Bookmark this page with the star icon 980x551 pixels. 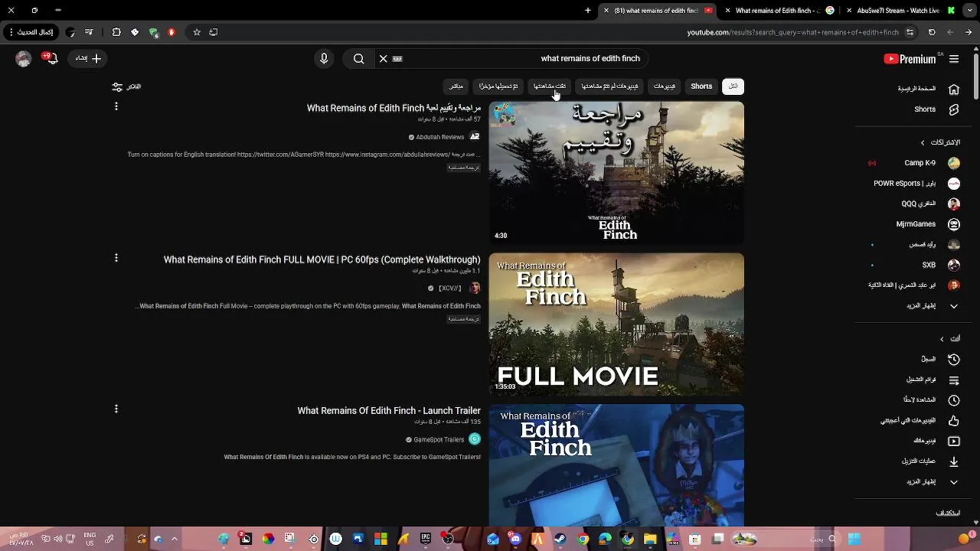tap(197, 32)
